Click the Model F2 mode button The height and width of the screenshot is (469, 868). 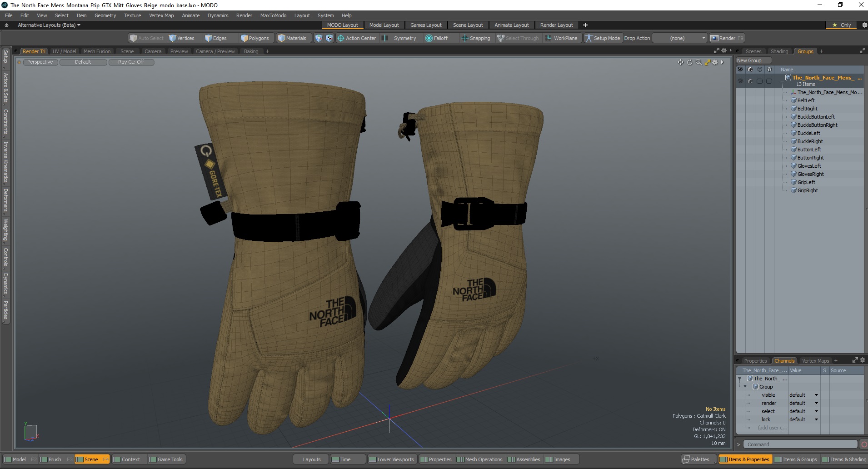[20, 459]
